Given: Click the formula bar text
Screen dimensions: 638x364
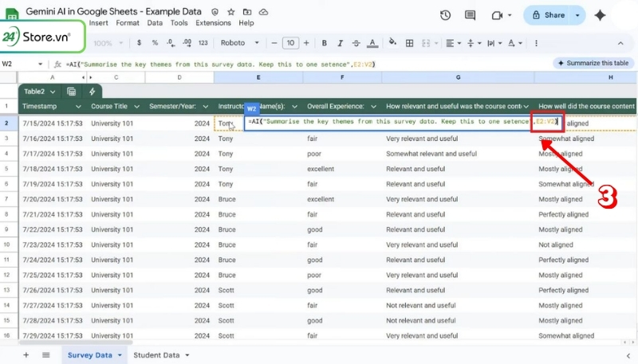Looking at the screenshot, I should 220,65.
